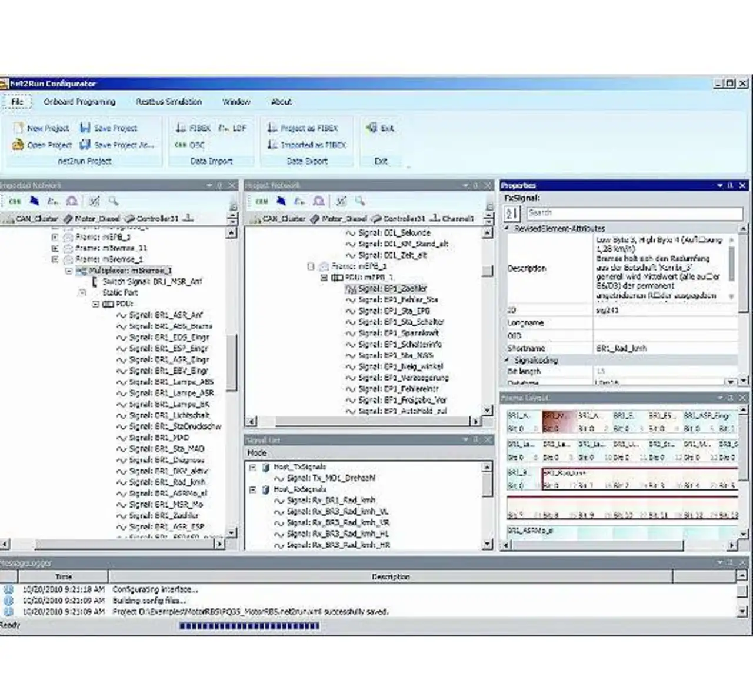Open Properties panel dropdown arrow
This screenshot has height=700, width=753.
(719, 185)
